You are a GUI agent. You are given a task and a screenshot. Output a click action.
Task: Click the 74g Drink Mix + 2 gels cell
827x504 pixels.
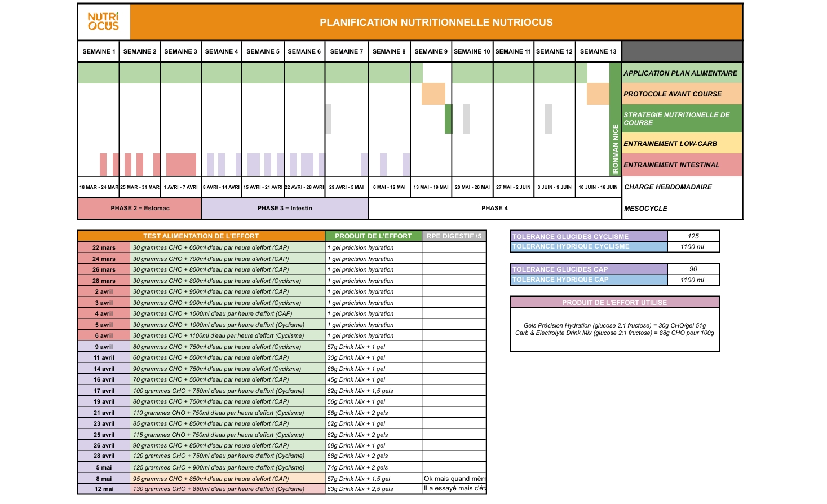[374, 467]
